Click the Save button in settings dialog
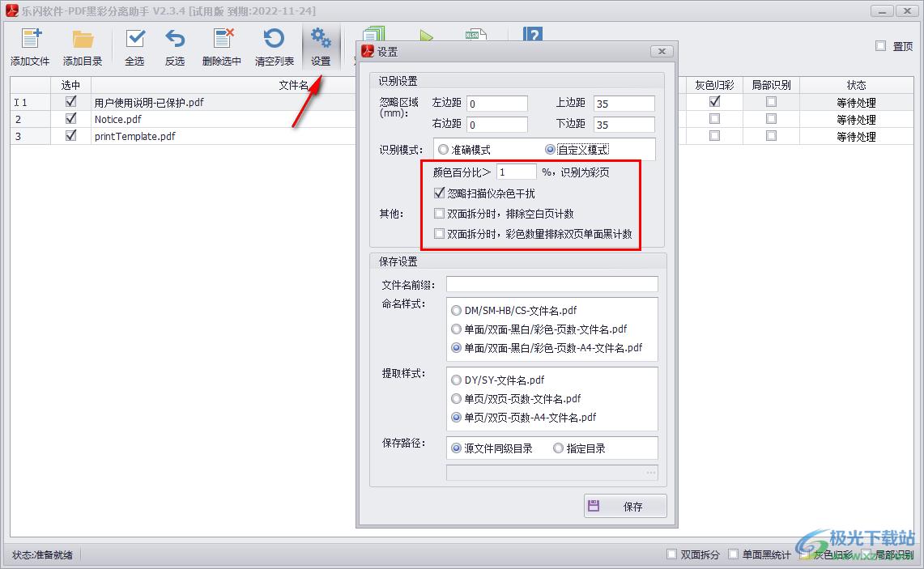 tap(625, 506)
